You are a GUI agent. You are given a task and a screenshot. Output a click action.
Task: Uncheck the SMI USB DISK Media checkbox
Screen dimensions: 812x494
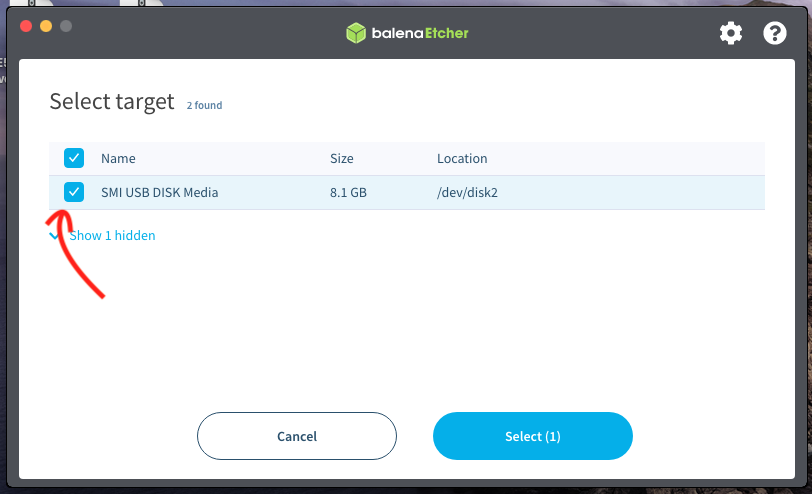[x=74, y=192]
